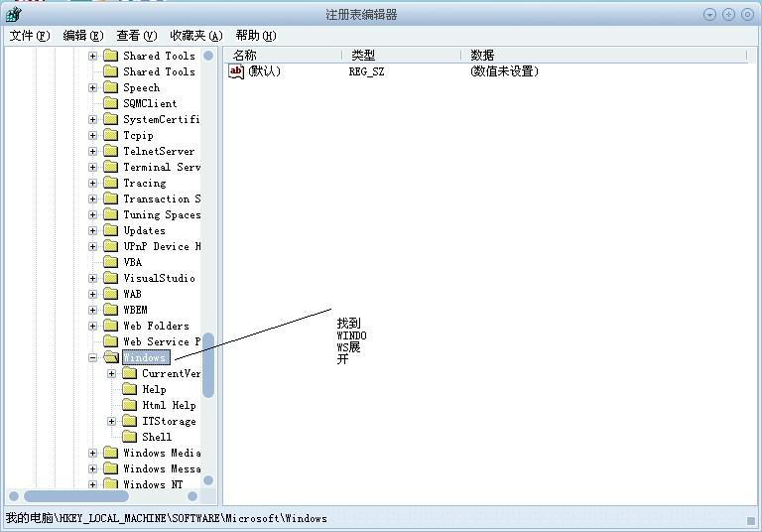Viewport: 762px width, 532px height.
Task: Sort by the 类型 column header
Action: [402, 55]
